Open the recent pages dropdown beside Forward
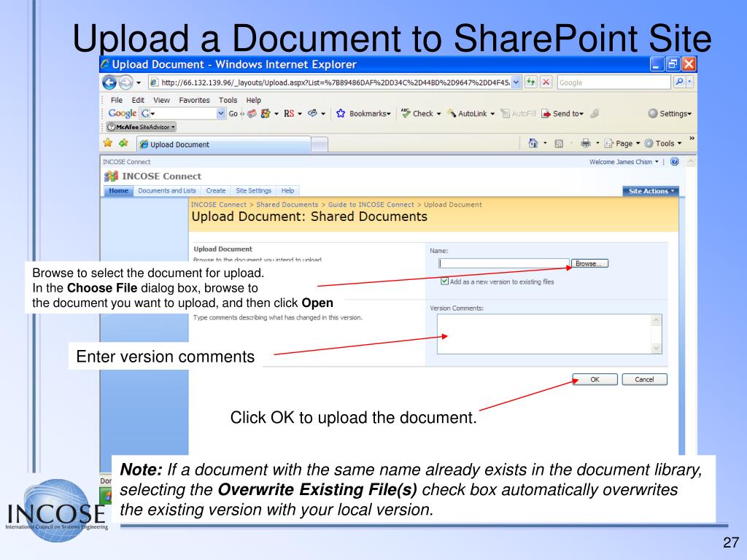The image size is (747, 560). [139, 83]
